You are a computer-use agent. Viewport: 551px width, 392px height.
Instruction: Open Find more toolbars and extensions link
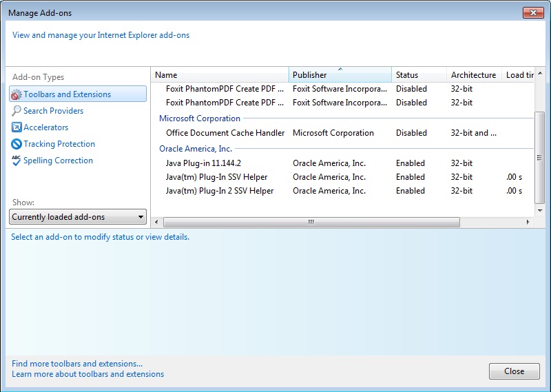coord(77,364)
